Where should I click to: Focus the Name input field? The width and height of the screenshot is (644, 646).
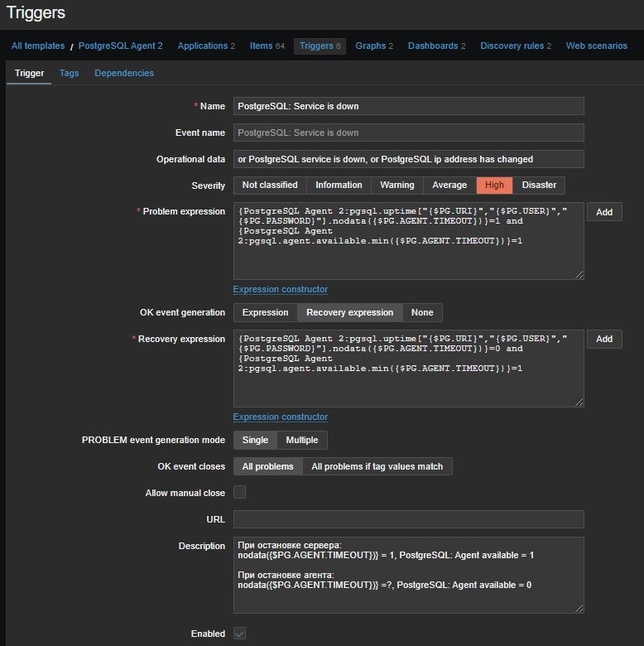408,106
